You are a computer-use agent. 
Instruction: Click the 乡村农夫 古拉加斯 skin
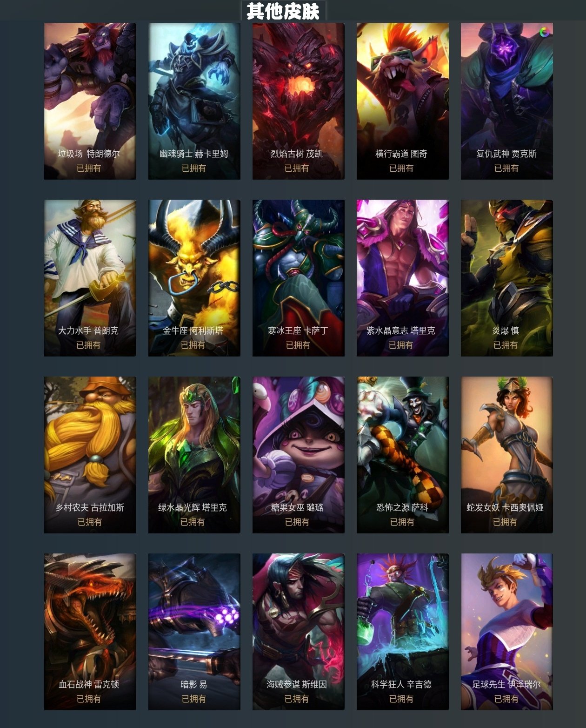point(90,455)
